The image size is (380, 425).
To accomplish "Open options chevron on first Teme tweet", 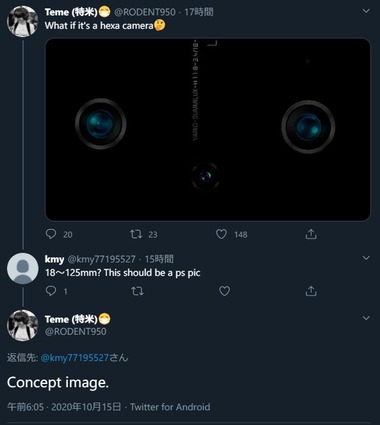I will 366,11.
